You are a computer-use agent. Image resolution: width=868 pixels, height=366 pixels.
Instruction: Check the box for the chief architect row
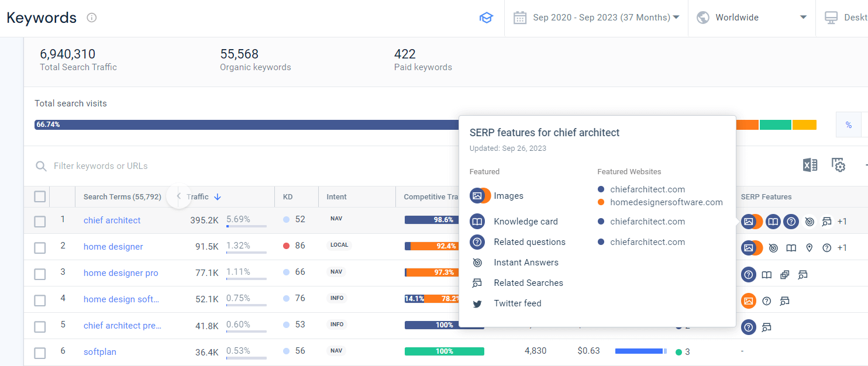click(40, 222)
